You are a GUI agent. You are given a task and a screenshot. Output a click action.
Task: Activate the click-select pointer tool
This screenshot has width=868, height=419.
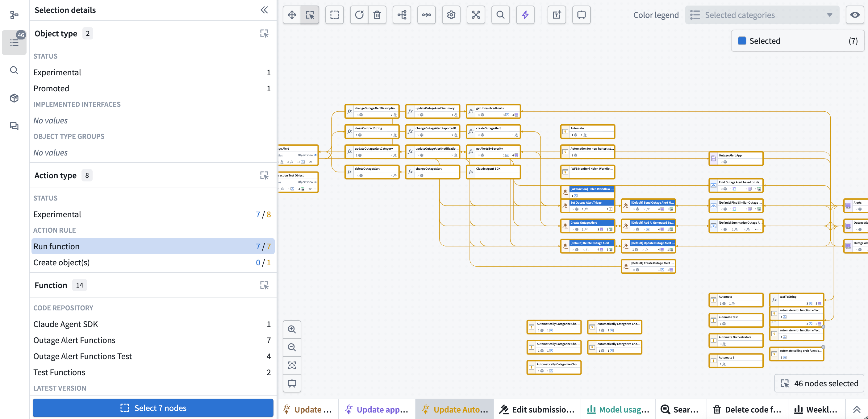[x=310, y=15]
